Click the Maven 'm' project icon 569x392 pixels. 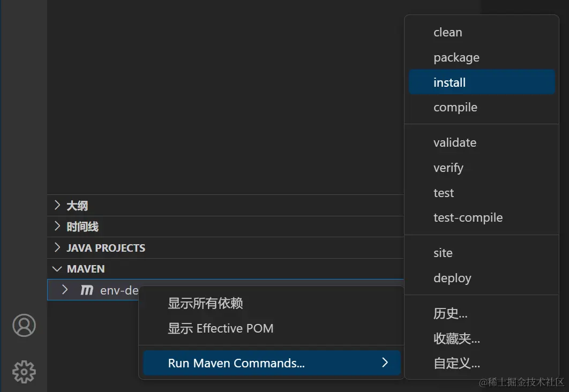click(87, 290)
